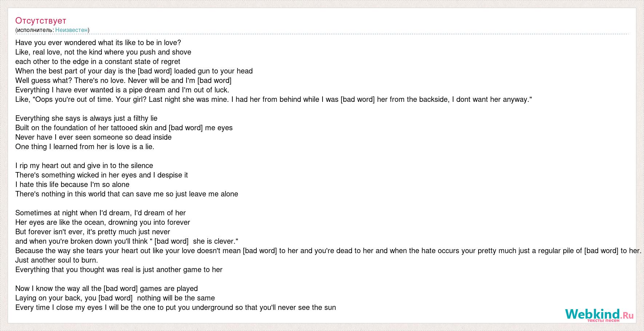The width and height of the screenshot is (644, 331).
Task: Click the line 'Just another soul to burn.'
Action: click(x=56, y=260)
